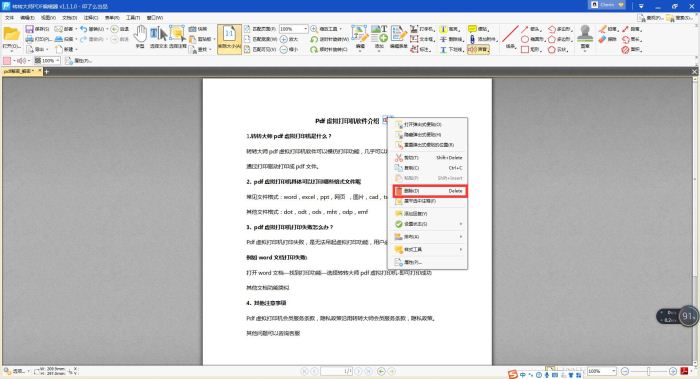
Task: Choose Copy in the context menu
Action: point(428,168)
